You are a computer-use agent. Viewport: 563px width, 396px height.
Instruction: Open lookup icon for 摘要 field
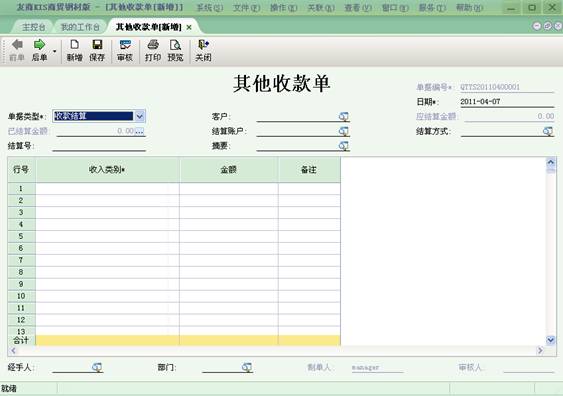pyautogui.click(x=344, y=146)
